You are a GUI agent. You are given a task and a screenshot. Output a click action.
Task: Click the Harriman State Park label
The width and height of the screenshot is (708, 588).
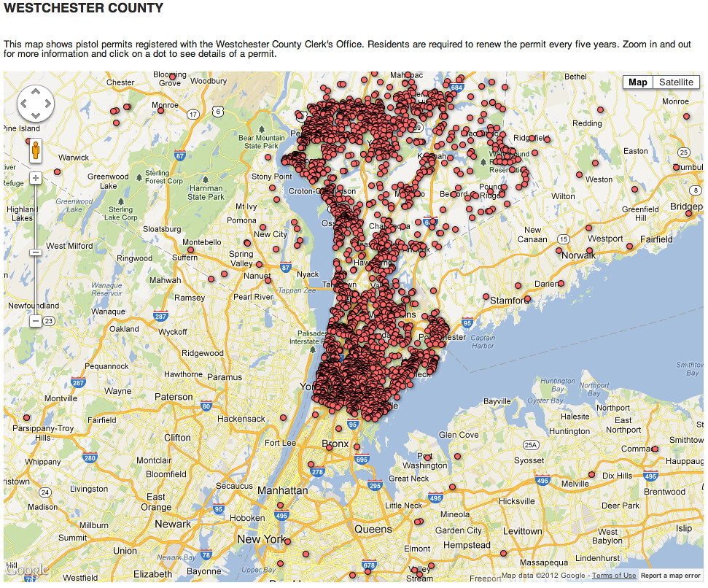[x=206, y=193]
